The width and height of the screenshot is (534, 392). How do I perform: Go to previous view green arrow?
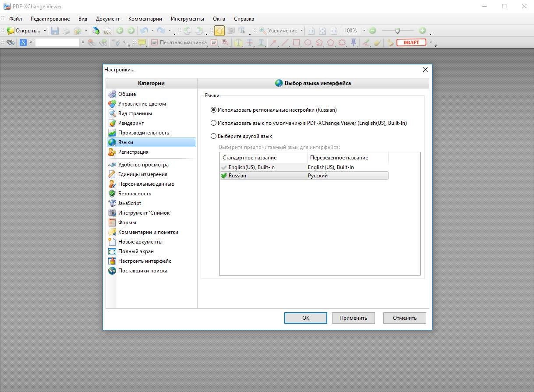coord(120,31)
